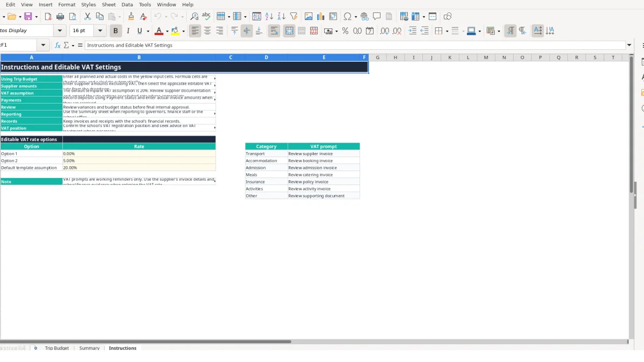Click the Add Decimal Place icon

click(x=385, y=31)
